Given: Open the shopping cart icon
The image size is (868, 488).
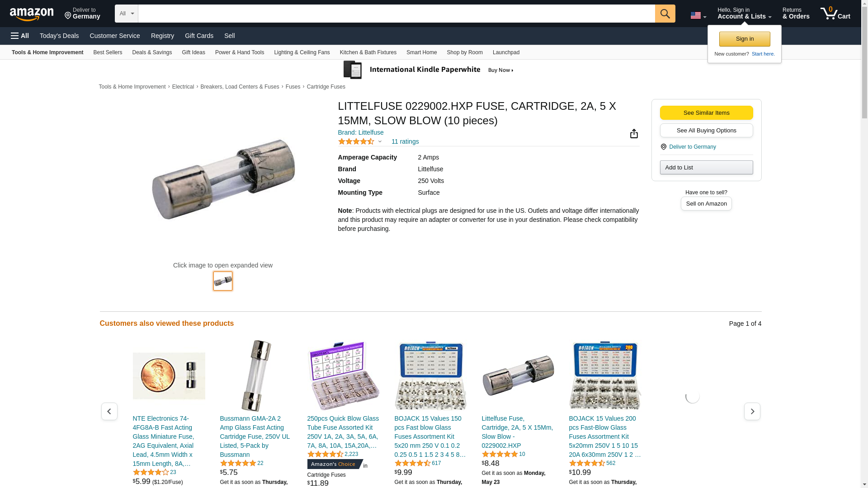Looking at the screenshot, I should tap(835, 14).
